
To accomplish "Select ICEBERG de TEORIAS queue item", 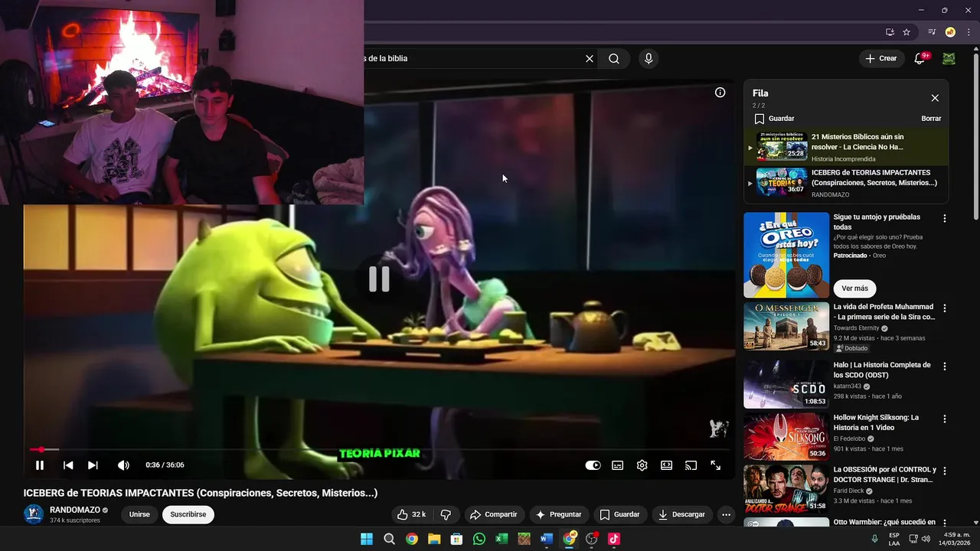I will coord(846,184).
